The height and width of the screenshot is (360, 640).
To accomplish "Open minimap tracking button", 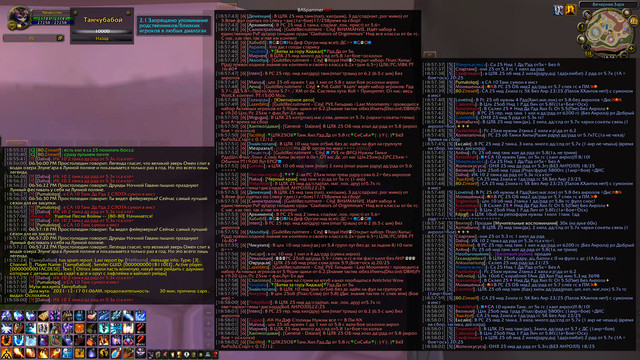I will coord(587,15).
